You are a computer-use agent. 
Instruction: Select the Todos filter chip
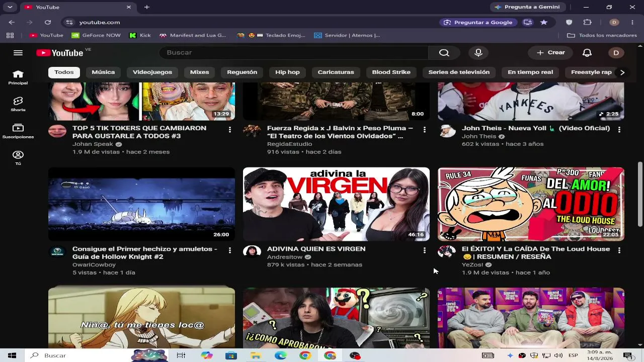click(x=64, y=72)
